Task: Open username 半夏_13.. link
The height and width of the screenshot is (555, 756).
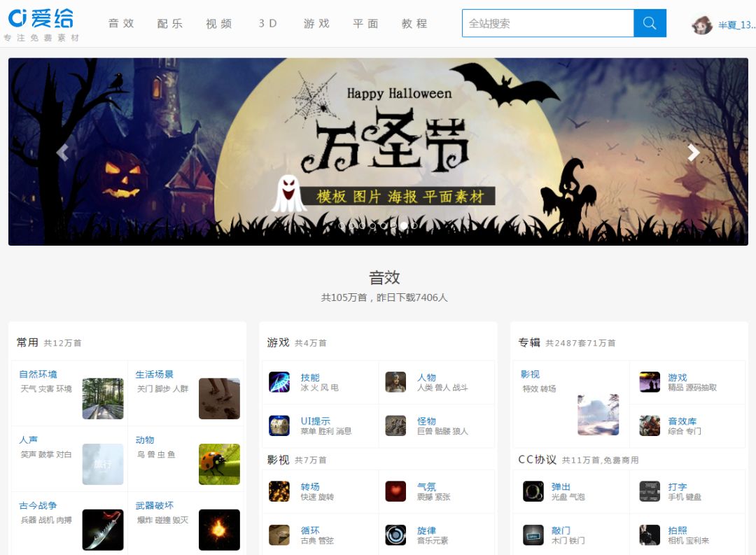Action: point(736,24)
